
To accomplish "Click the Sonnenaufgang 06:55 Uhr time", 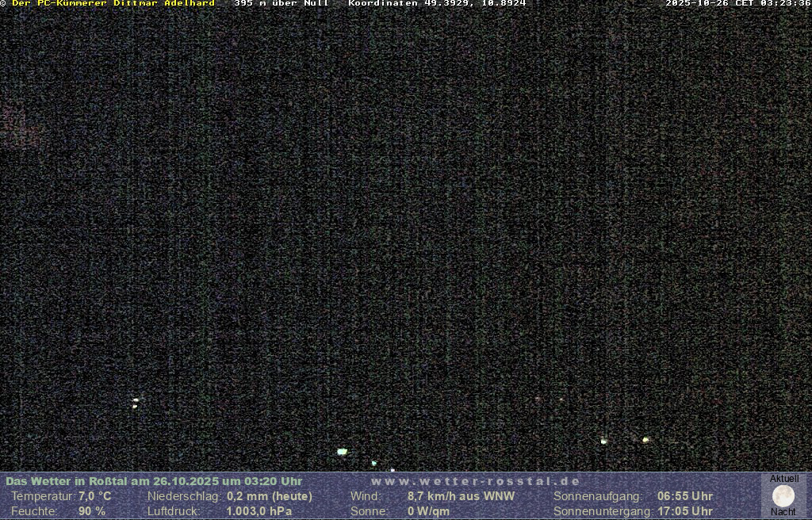I will [684, 496].
